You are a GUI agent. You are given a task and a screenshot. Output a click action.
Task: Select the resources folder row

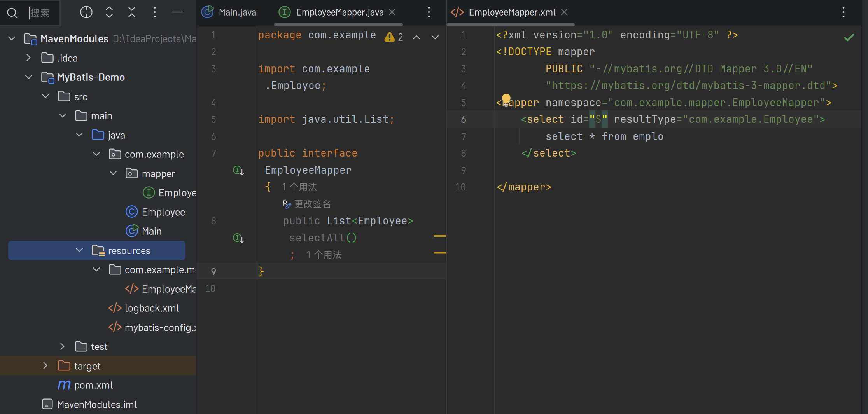97,250
